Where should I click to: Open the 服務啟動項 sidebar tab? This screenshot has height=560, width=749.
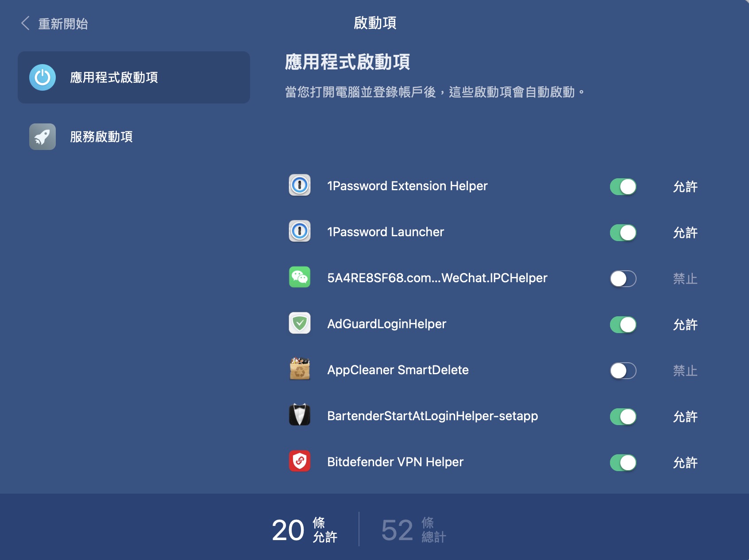[134, 137]
